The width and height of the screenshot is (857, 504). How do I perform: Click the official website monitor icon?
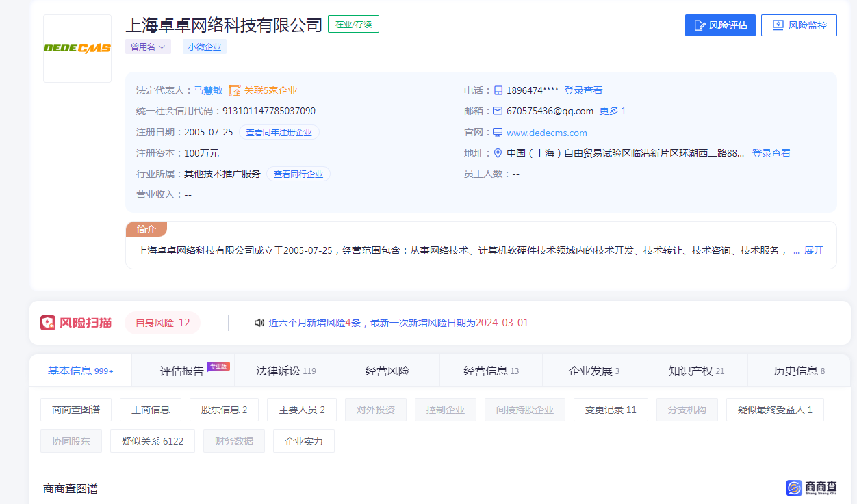point(498,133)
